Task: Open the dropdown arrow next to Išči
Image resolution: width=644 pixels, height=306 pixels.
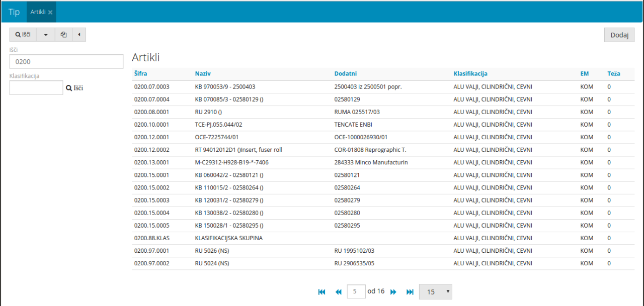Action: [x=46, y=35]
